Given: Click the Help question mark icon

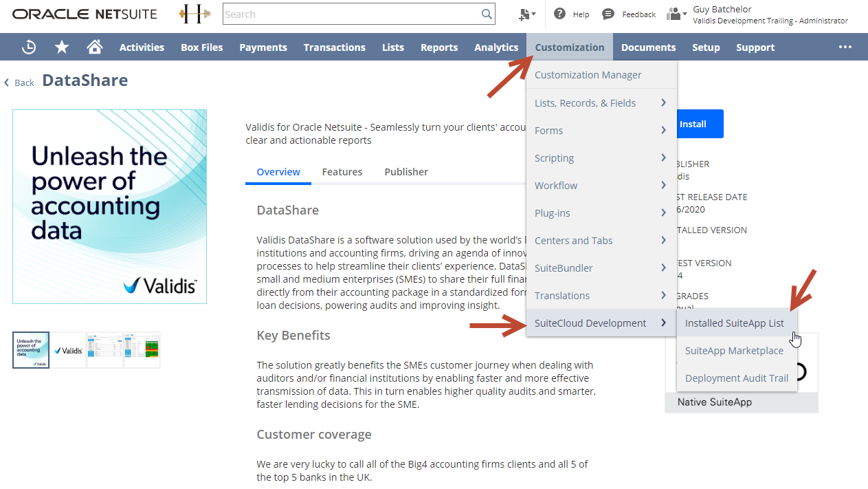Looking at the screenshot, I should (x=560, y=14).
